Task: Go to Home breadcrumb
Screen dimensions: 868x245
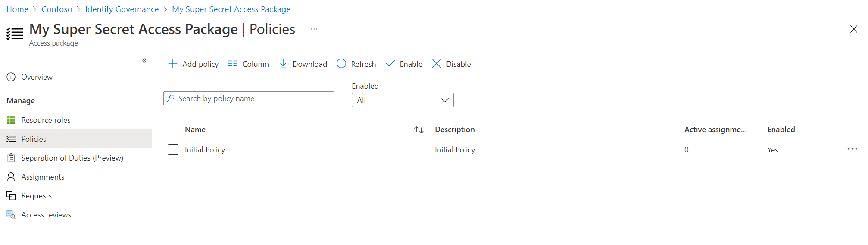Action: click(17, 9)
